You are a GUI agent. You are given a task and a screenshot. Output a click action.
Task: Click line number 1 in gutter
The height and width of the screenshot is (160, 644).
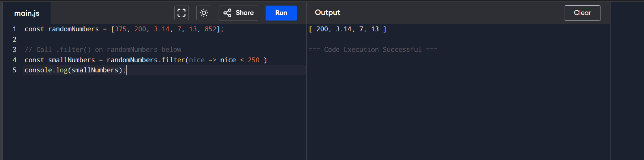click(x=15, y=29)
